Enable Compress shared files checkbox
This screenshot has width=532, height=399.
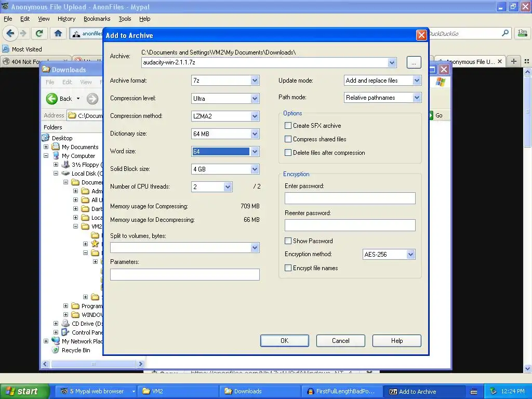(288, 139)
